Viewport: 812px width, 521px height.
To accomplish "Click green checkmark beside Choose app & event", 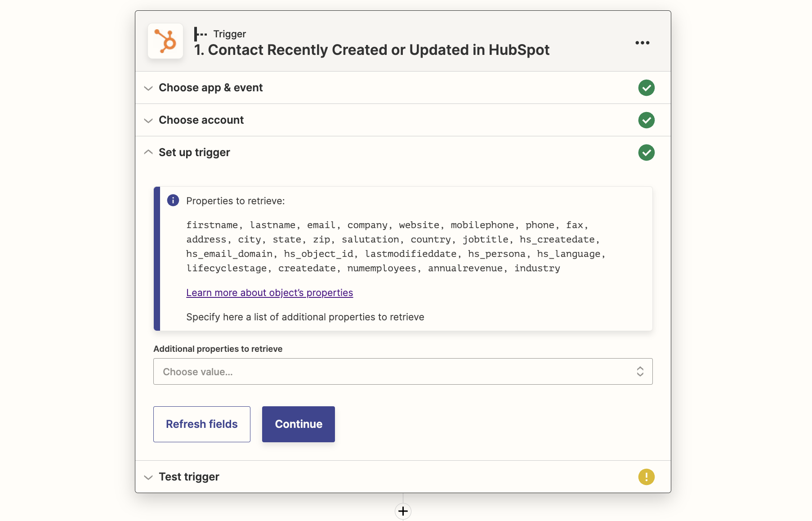I will 646,88.
